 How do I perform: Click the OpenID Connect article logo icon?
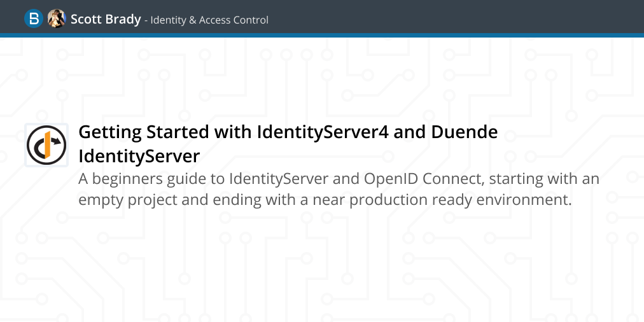[46, 145]
